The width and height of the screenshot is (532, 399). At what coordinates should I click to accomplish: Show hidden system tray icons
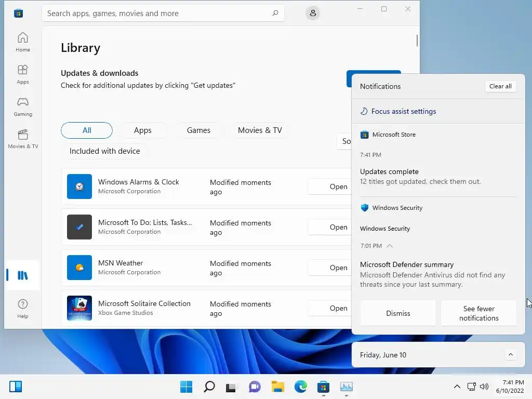tap(457, 387)
